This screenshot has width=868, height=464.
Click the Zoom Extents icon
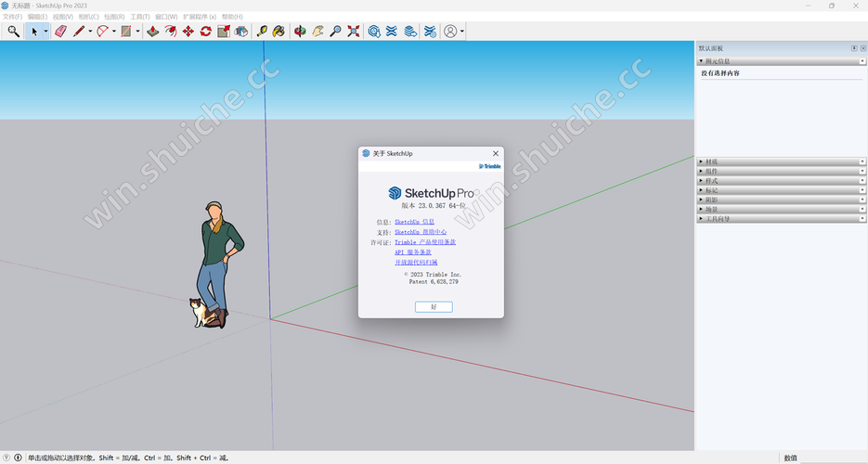(x=354, y=32)
